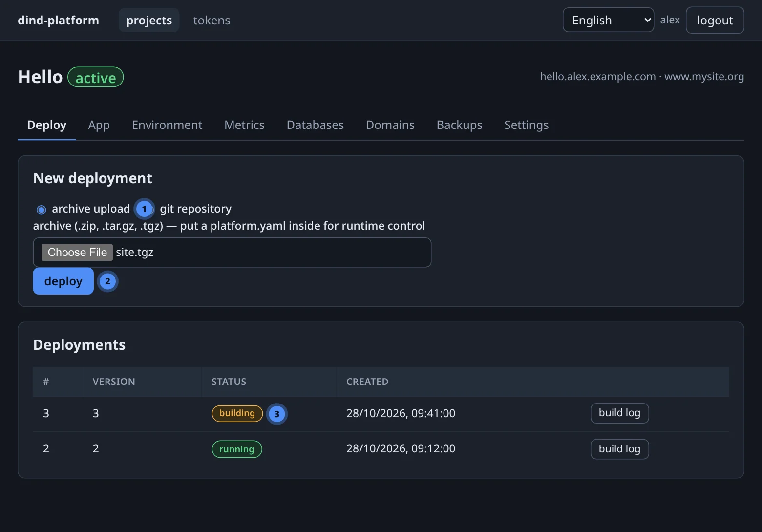Open the Databases tab
This screenshot has height=532, width=762.
(315, 125)
